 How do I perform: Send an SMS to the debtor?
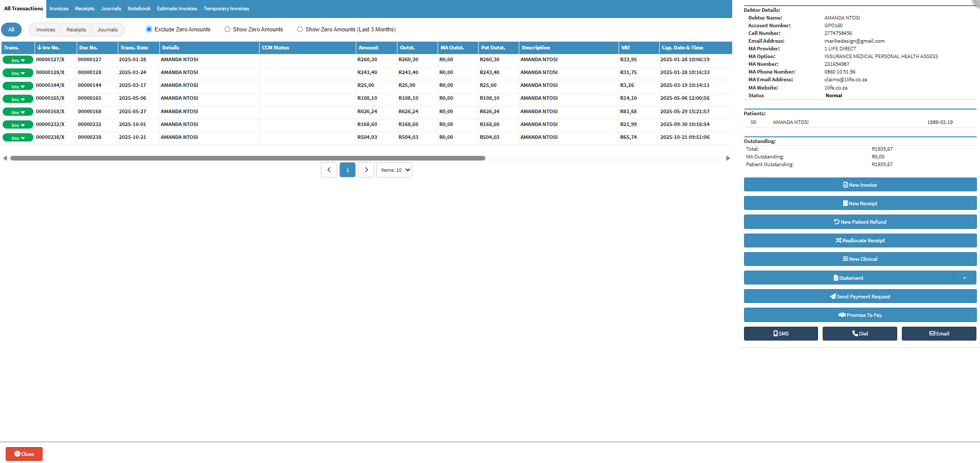click(781, 334)
